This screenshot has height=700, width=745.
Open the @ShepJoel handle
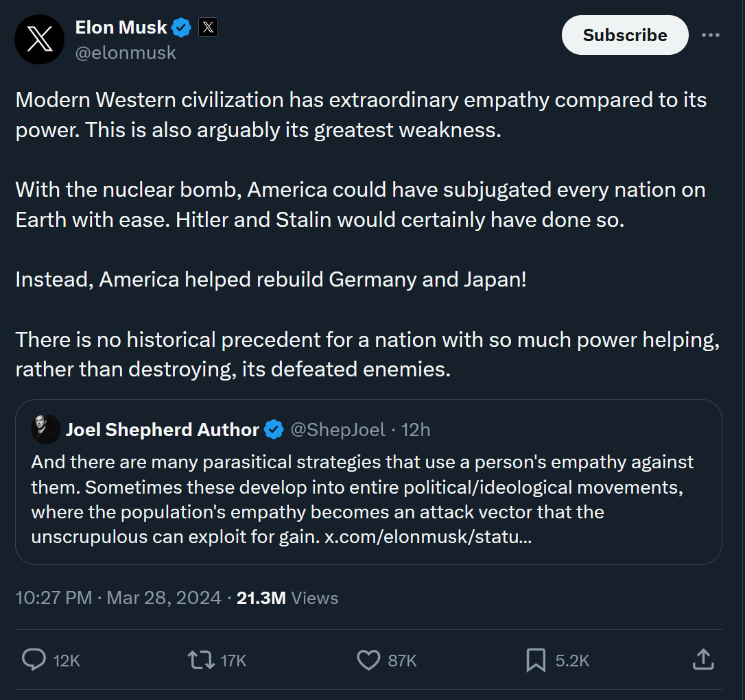point(338,430)
